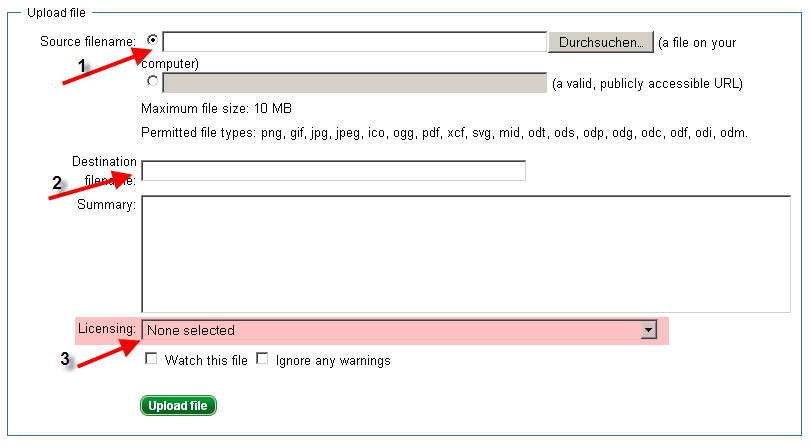The height and width of the screenshot is (447, 810).
Task: Select the publicly accessible URL radio button
Action: pos(152,82)
